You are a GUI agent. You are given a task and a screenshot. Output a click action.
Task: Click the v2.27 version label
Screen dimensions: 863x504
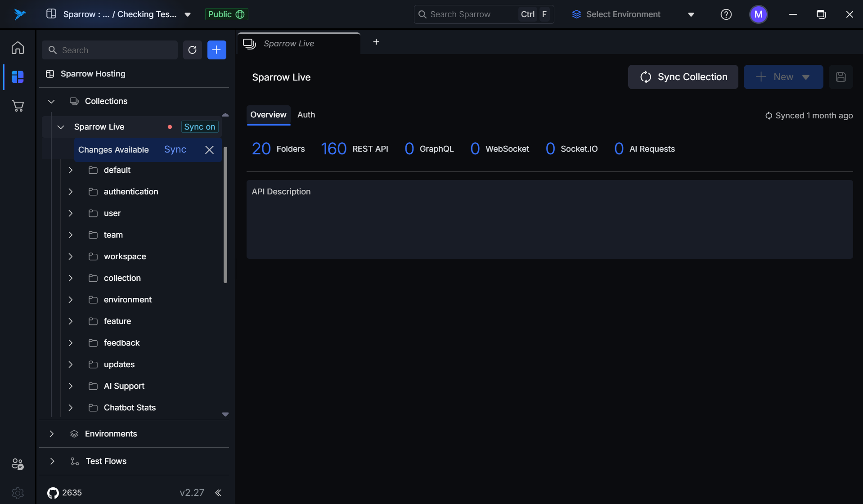pyautogui.click(x=192, y=493)
